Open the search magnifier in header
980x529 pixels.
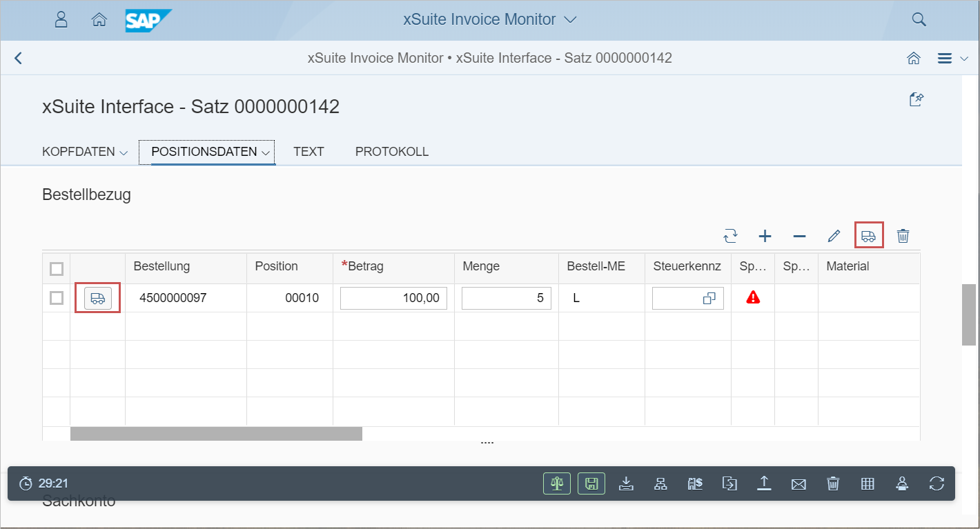click(x=919, y=19)
